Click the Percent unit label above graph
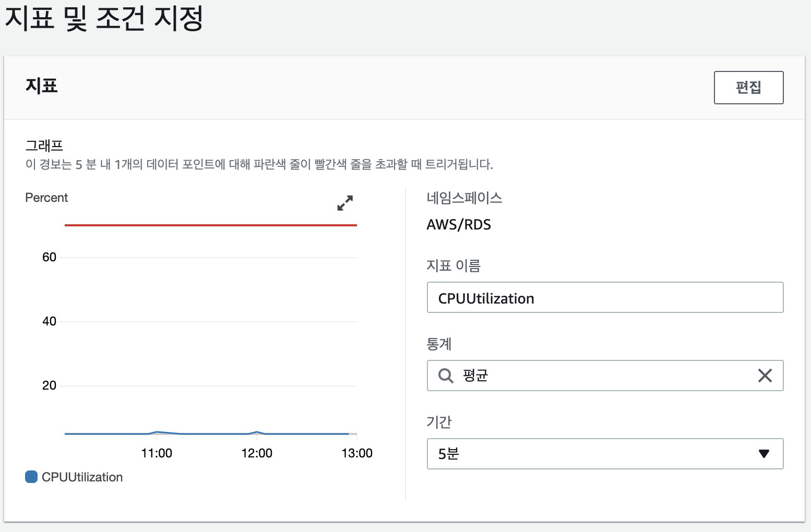811x532 pixels. (46, 198)
